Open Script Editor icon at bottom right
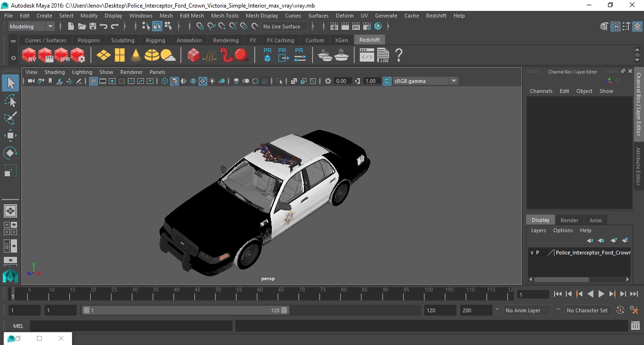Screen dimensions: 644x345 635,326
